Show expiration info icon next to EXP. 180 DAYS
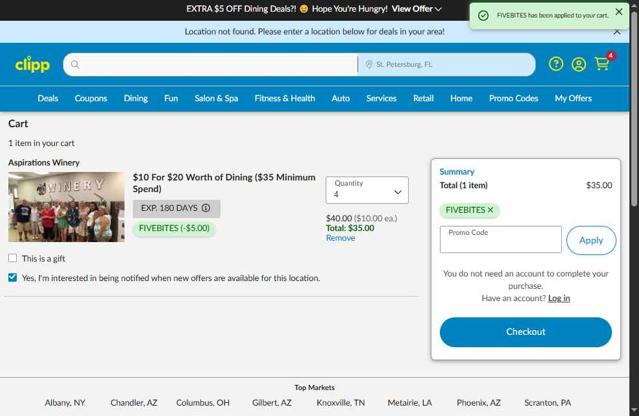Image resolution: width=639 pixels, height=416 pixels. click(206, 208)
